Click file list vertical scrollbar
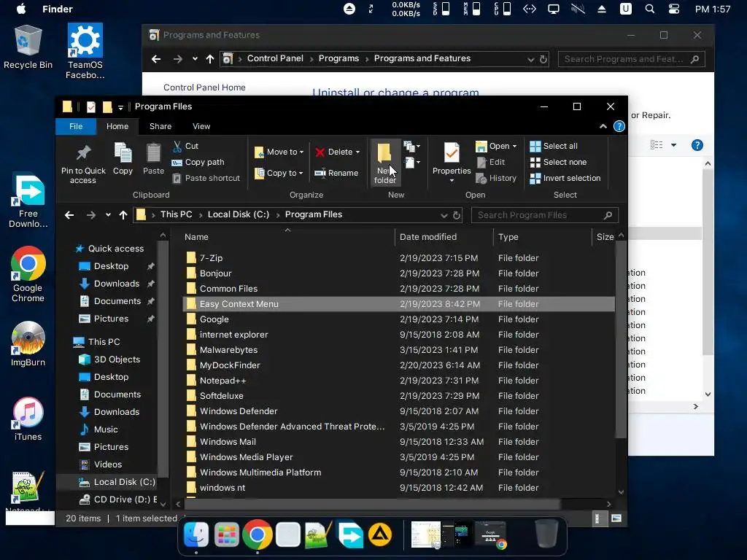 click(x=621, y=339)
